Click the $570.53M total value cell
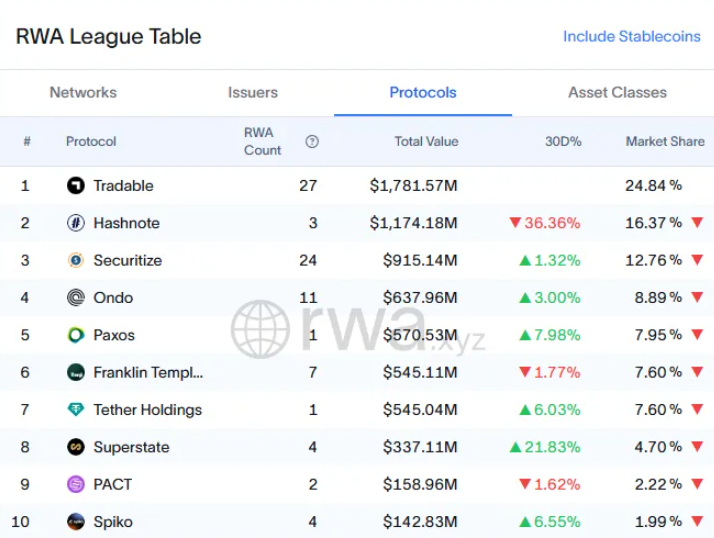 pyautogui.click(x=420, y=335)
